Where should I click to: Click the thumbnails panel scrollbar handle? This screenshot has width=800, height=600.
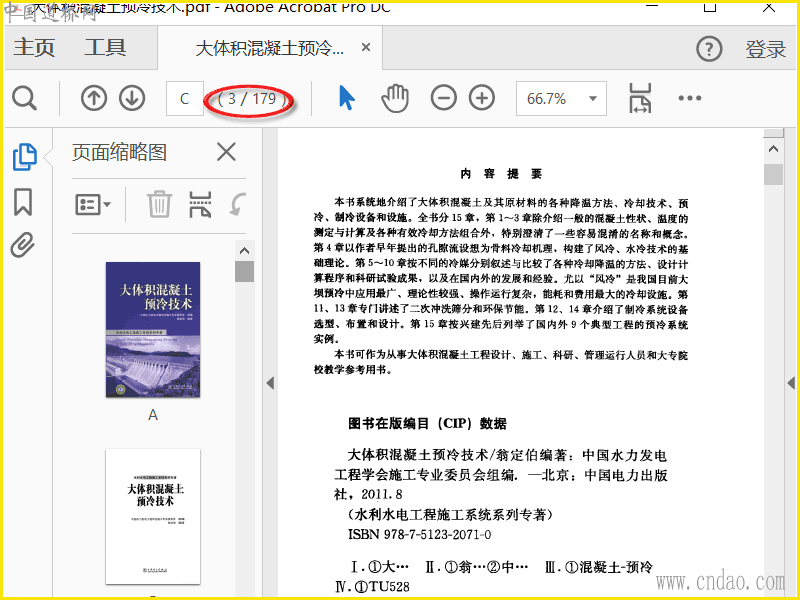[x=244, y=271]
